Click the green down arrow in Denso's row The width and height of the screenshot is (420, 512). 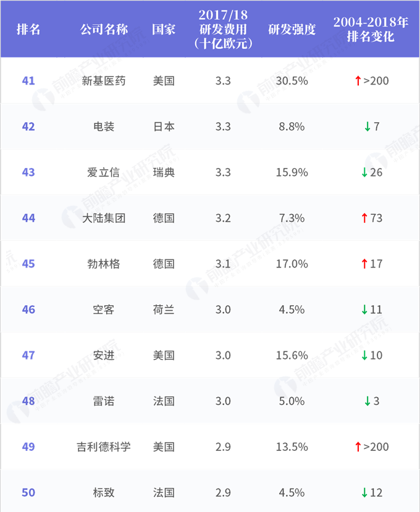click(367, 127)
